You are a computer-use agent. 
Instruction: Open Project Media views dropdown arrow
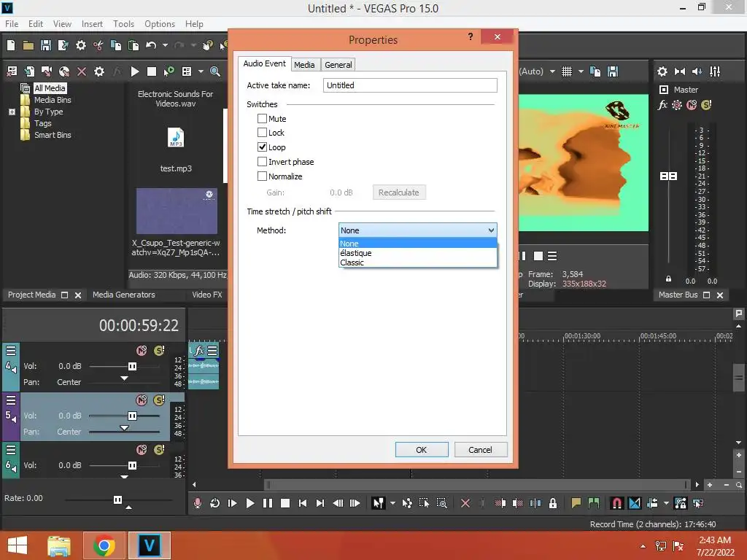point(201,71)
